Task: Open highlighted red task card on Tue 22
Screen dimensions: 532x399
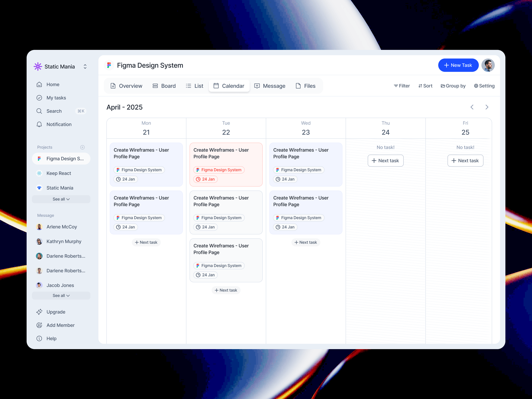Action: (226, 165)
